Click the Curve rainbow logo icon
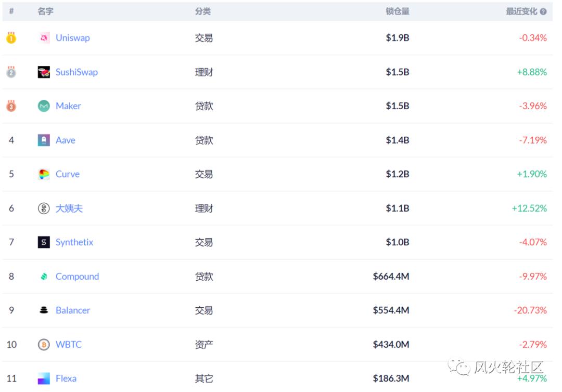562x392 pixels. [44, 174]
